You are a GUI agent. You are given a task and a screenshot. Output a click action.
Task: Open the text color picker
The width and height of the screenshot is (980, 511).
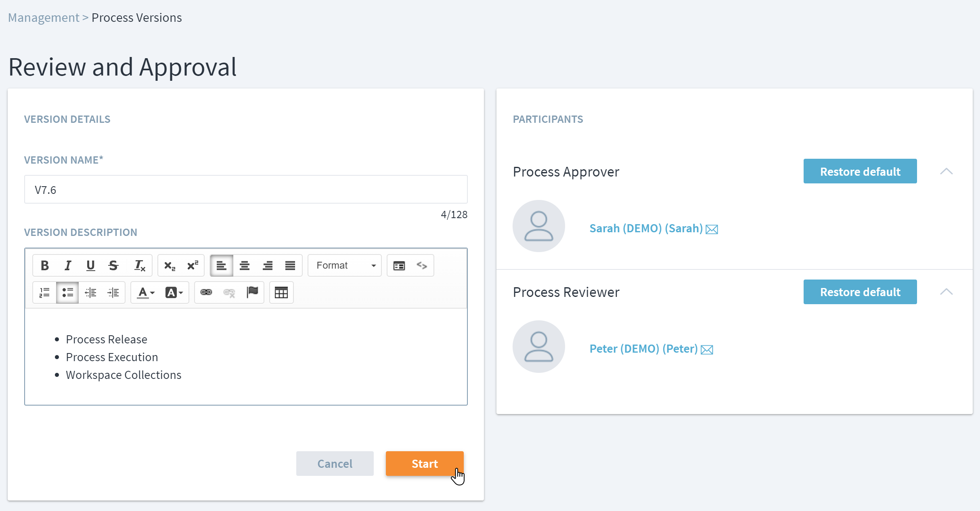click(x=146, y=292)
